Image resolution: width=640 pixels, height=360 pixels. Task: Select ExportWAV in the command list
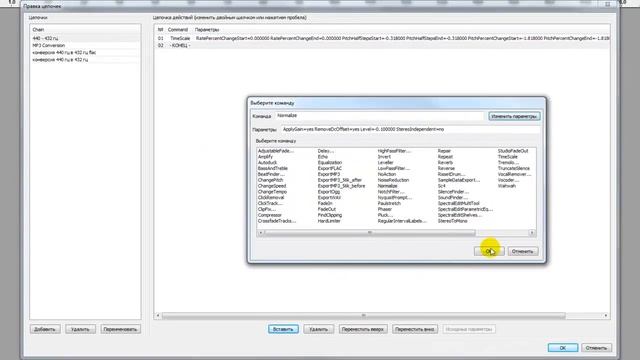coord(329,198)
